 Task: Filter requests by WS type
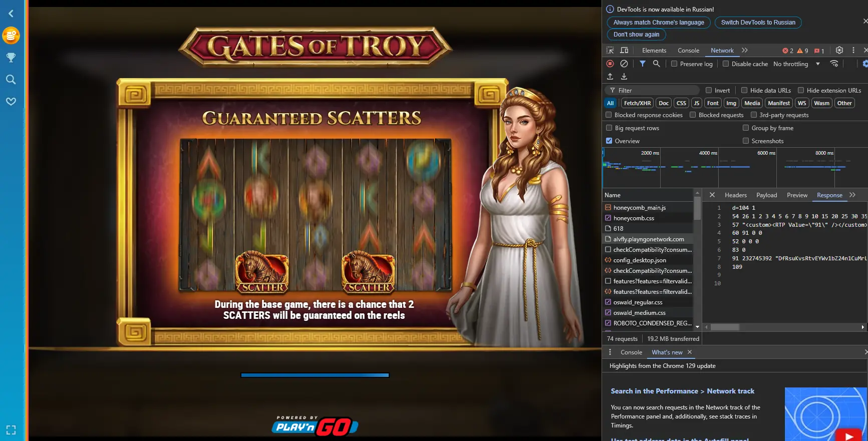802,103
